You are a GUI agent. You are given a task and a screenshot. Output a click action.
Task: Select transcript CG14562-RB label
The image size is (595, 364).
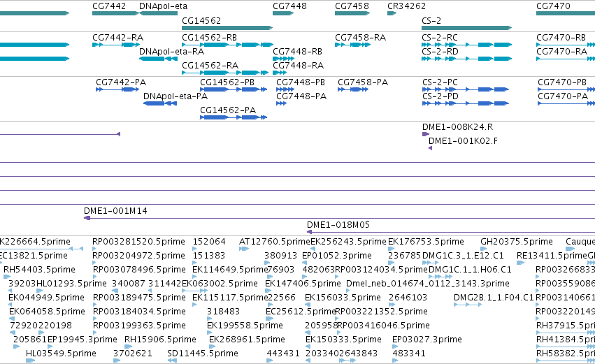(x=209, y=38)
